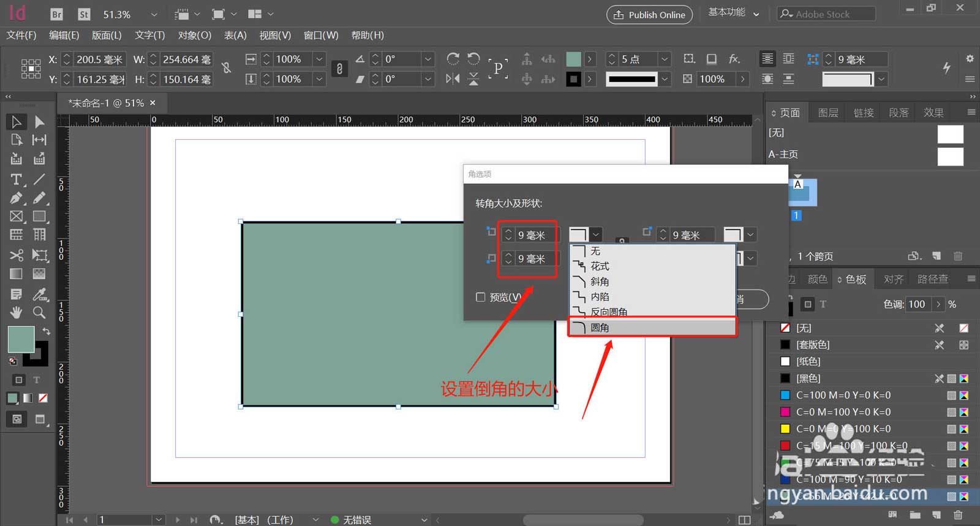Image resolution: width=980 pixels, height=526 pixels.
Task: Click the rotate 90° clockwise icon
Action: point(453,59)
